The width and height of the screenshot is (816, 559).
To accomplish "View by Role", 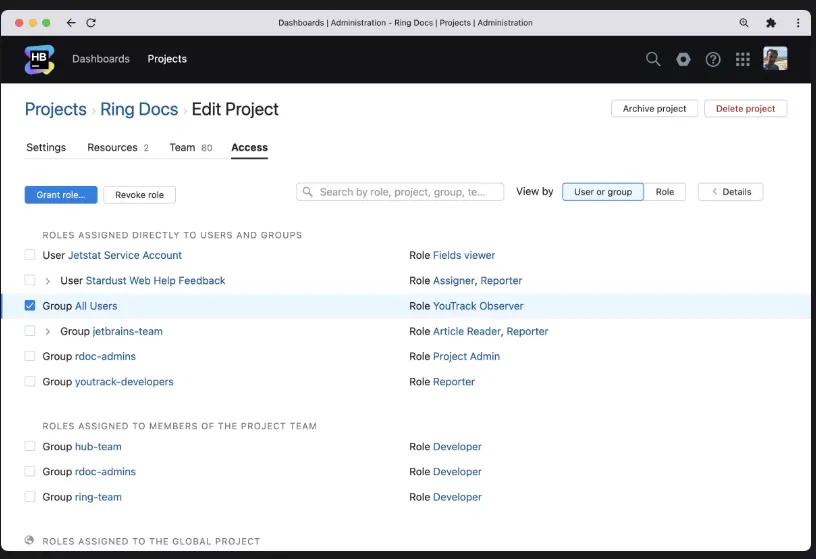I will 665,192.
